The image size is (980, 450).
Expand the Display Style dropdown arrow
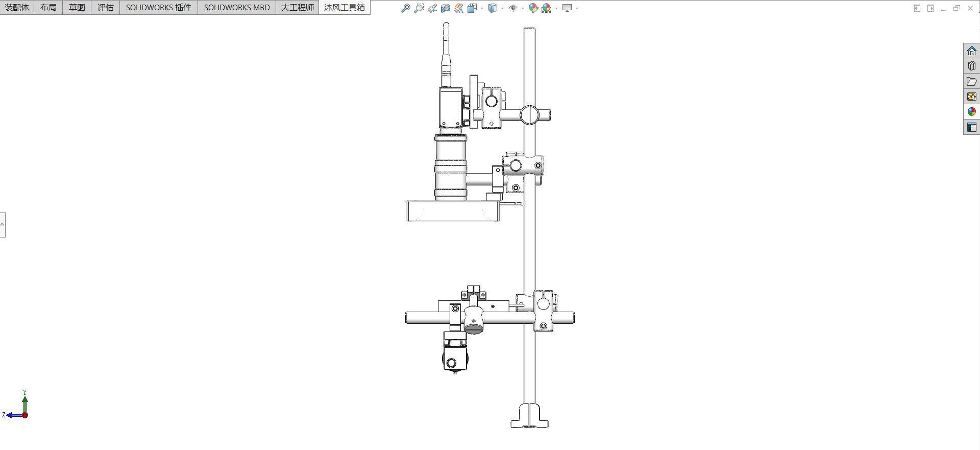pyautogui.click(x=502, y=8)
